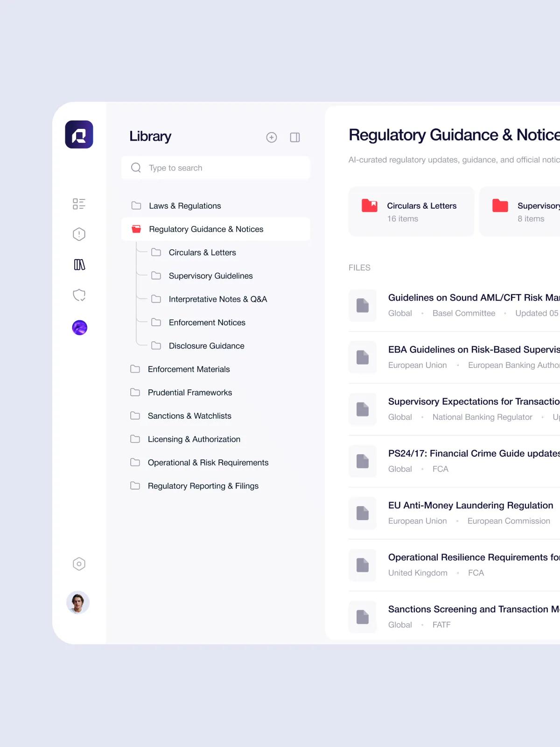Screen dimensions: 560x747
Task: Click the European Commission label
Action: pyautogui.click(x=509, y=521)
